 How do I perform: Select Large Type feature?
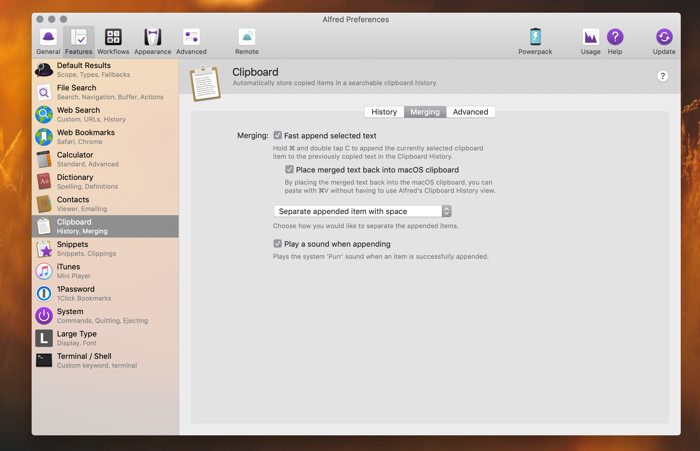click(105, 338)
